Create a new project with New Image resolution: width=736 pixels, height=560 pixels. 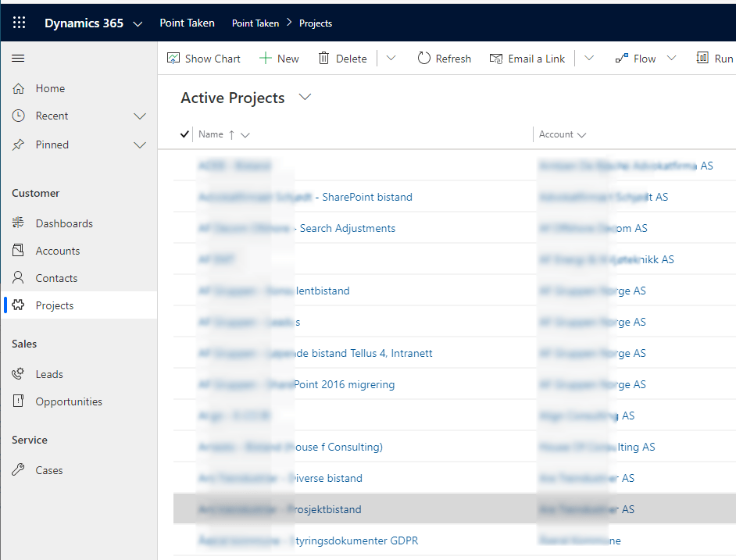coord(279,59)
